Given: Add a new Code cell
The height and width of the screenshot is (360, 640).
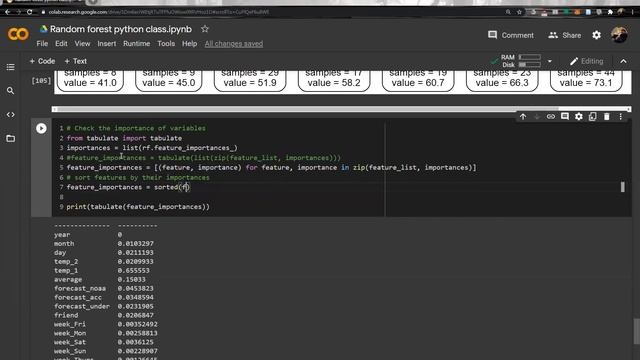Looking at the screenshot, I should [x=42, y=61].
